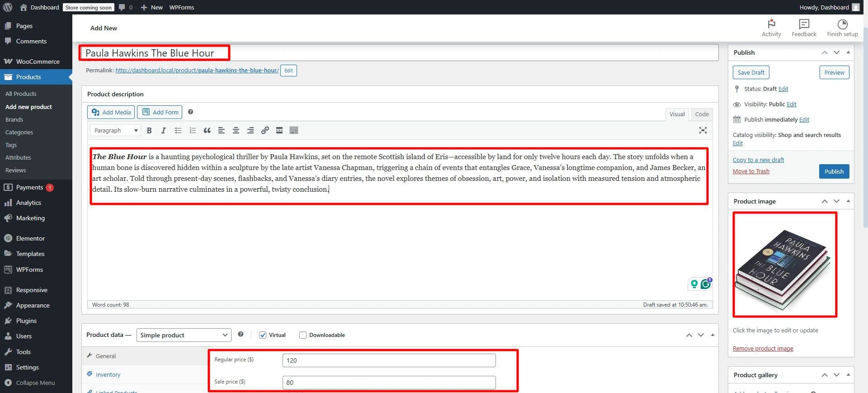Image resolution: width=868 pixels, height=393 pixels.
Task: Open All Products submenu item
Action: click(x=21, y=94)
